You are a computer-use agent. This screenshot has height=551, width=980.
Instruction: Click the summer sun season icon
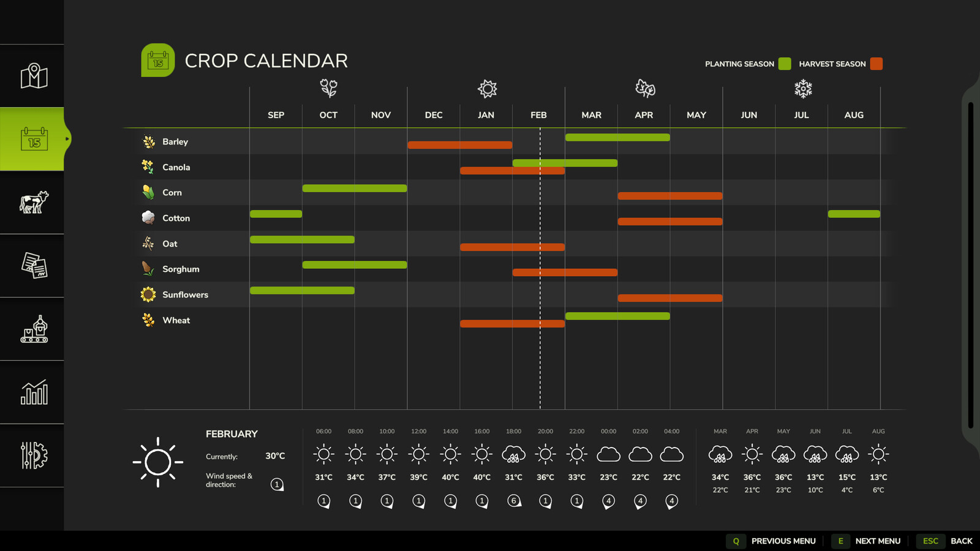[487, 89]
